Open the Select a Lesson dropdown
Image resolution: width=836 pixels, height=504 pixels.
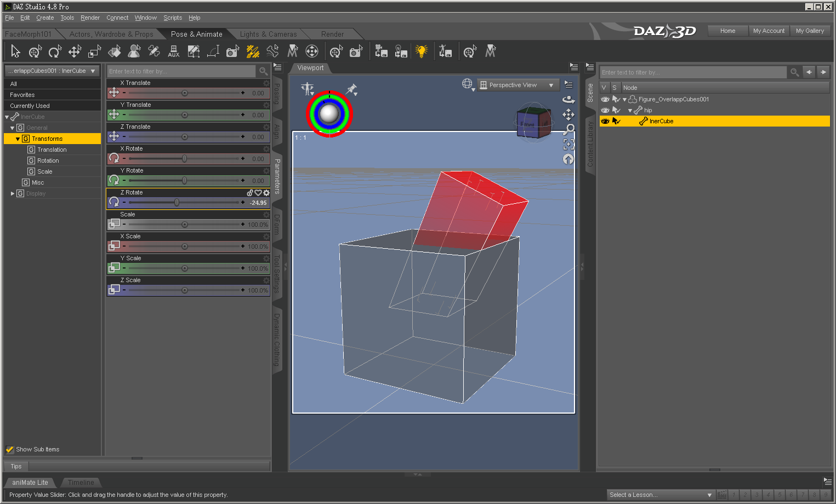(x=661, y=495)
